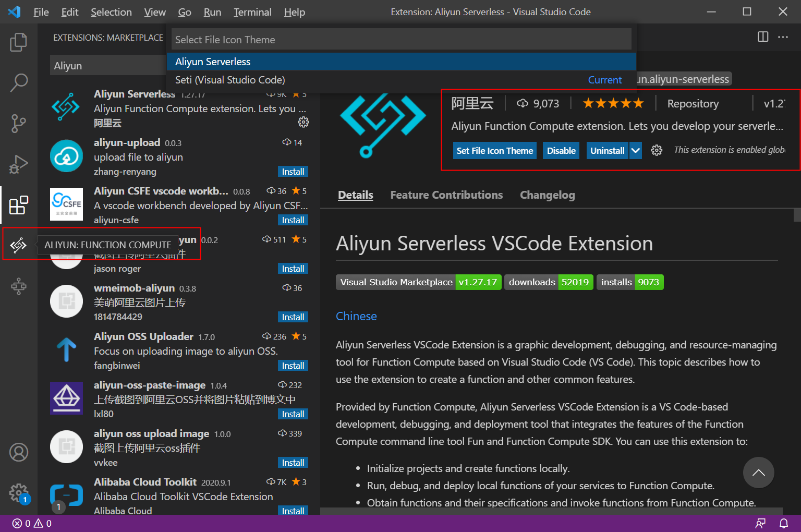Click the split editor icon

tap(763, 37)
